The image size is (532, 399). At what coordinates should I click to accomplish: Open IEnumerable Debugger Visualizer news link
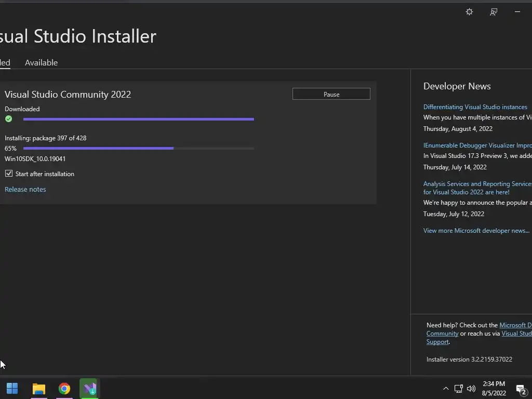477,145
